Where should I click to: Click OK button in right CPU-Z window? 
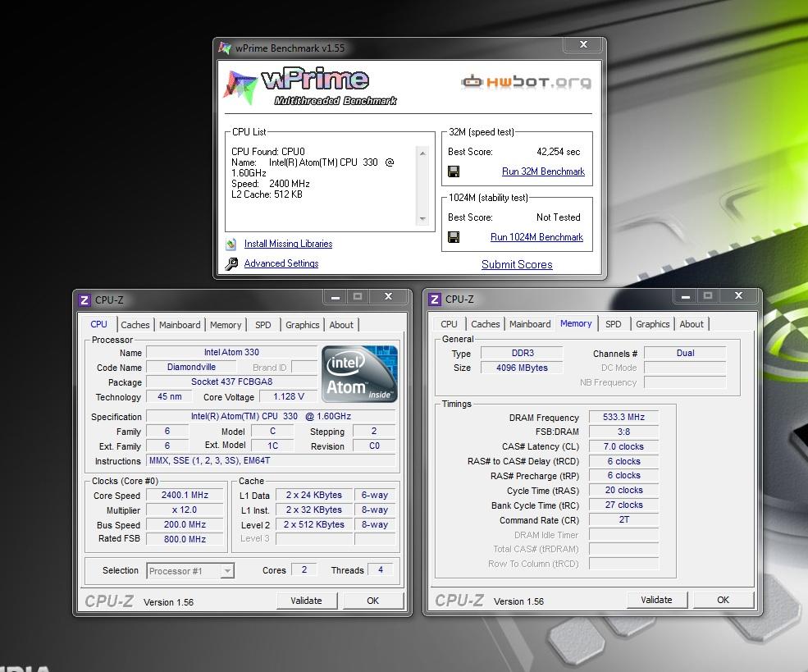click(x=723, y=600)
